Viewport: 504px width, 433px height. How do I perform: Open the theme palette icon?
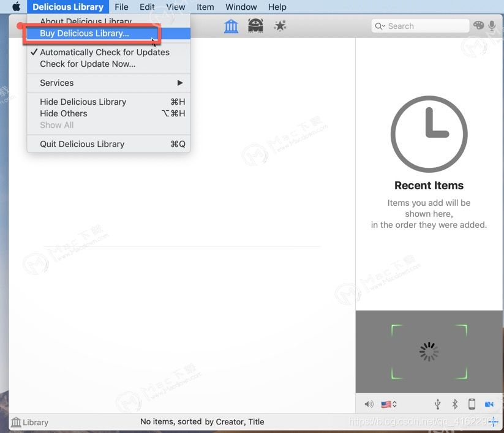click(478, 25)
